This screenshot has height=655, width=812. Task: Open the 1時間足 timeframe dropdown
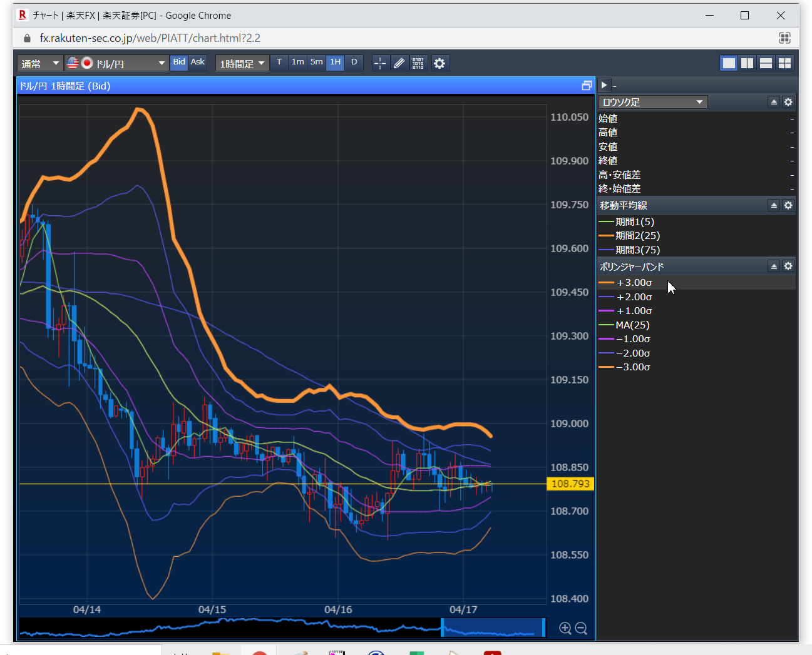[242, 63]
